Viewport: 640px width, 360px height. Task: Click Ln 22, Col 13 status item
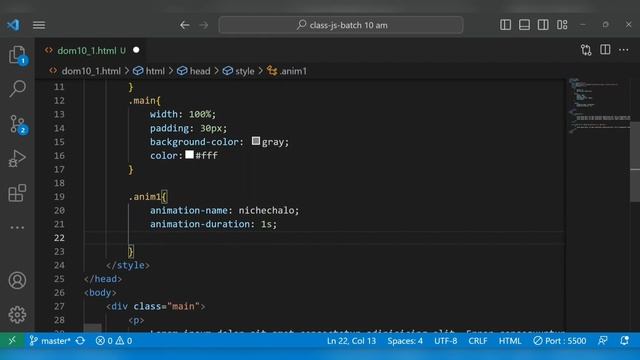(351, 340)
